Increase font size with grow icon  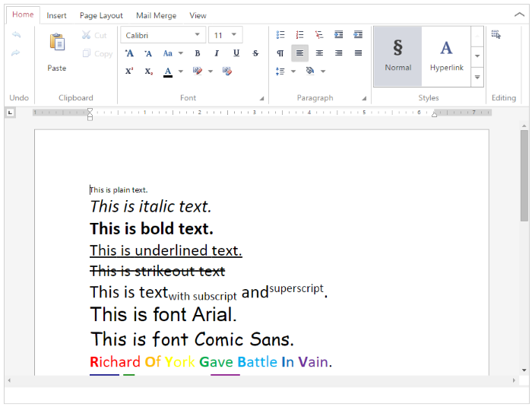point(129,53)
